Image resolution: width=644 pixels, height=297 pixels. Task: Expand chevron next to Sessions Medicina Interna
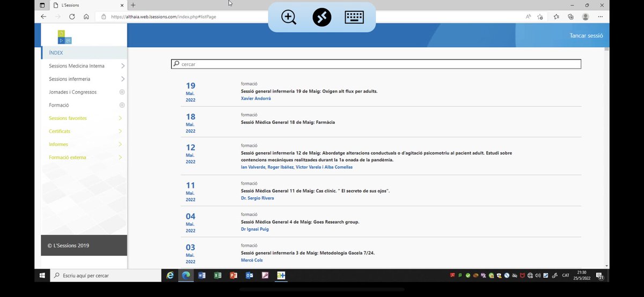122,66
